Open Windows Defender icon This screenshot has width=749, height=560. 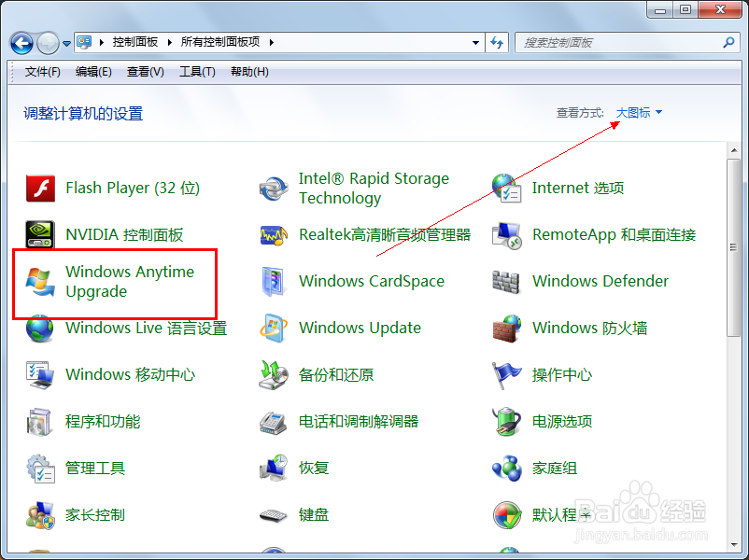[506, 281]
